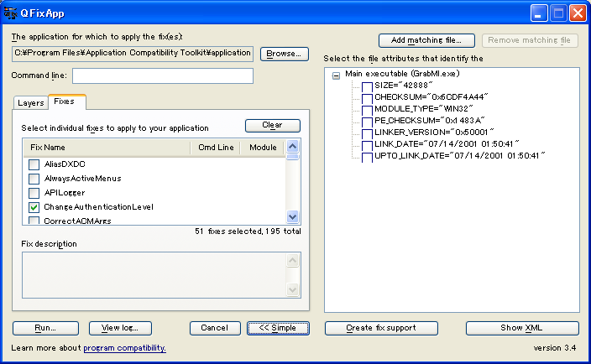Image resolution: width=591 pixels, height=364 pixels.
Task: Click the Clear fixes button
Action: pyautogui.click(x=273, y=125)
